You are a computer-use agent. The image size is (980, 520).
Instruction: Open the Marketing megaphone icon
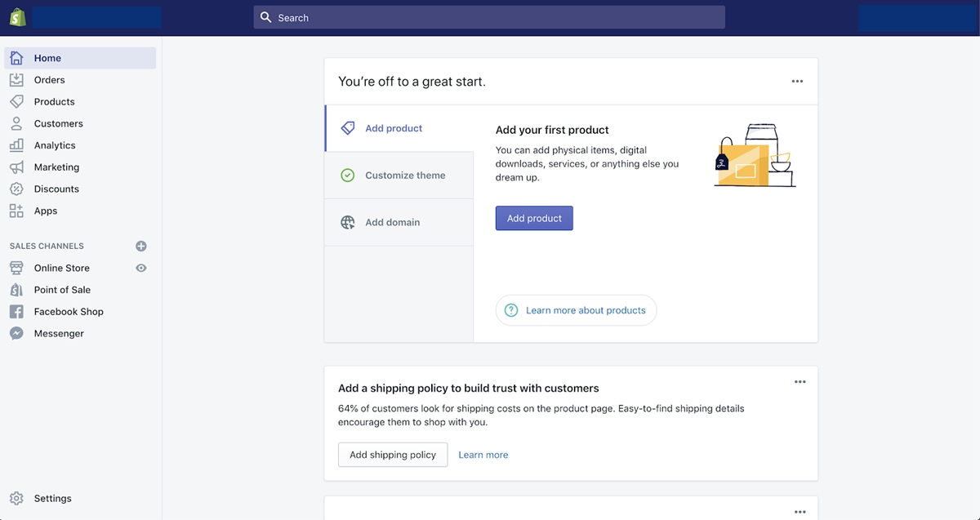tap(16, 167)
